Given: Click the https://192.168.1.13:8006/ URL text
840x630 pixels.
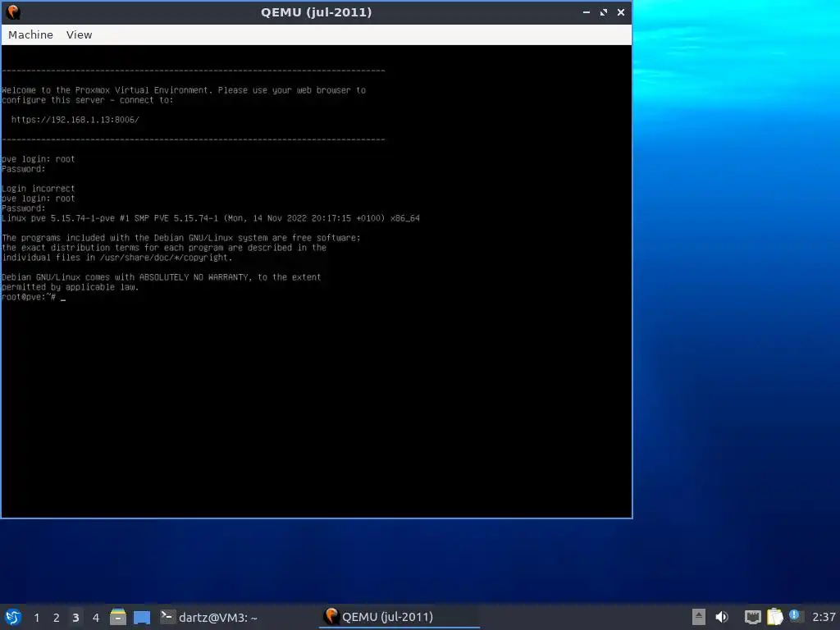Looking at the screenshot, I should click(x=75, y=120).
